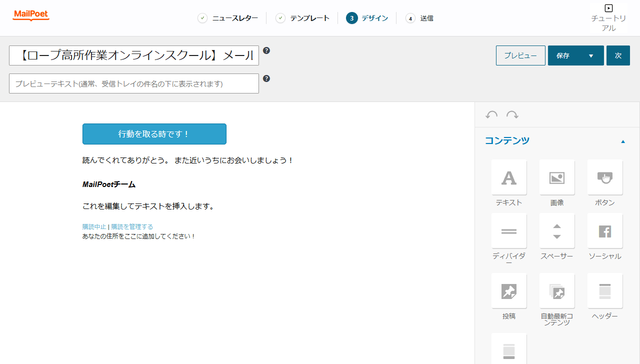Go to the 送信 step
The height and width of the screenshot is (364, 640).
(x=419, y=18)
